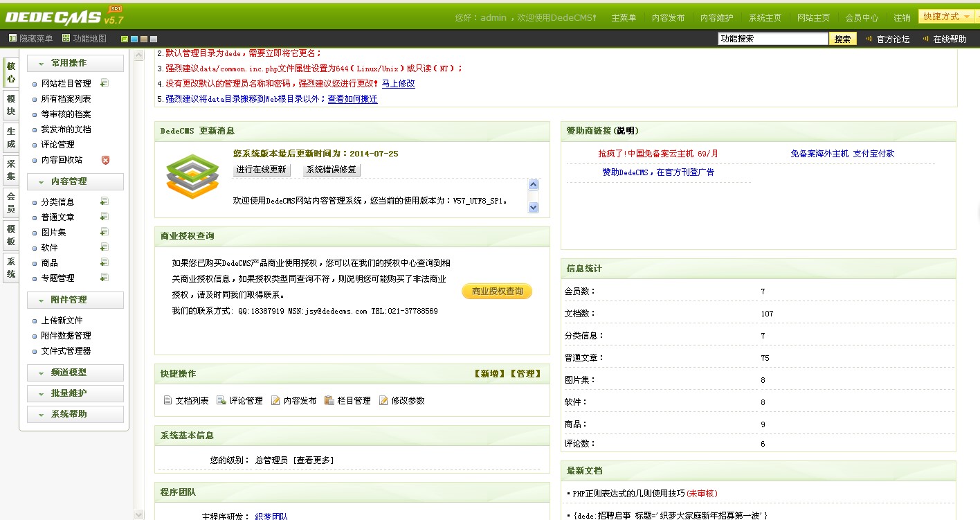
Task: Switch to 模板 vertical tab
Action: [x=10, y=235]
